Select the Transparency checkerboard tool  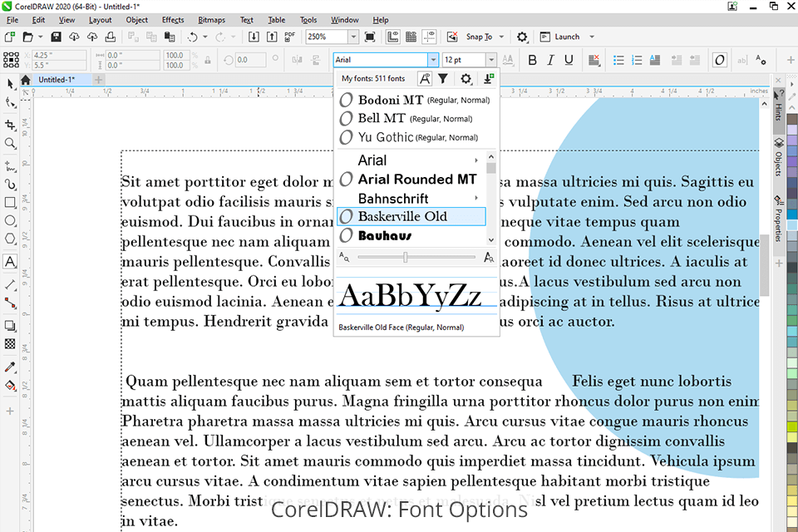pyautogui.click(x=10, y=344)
